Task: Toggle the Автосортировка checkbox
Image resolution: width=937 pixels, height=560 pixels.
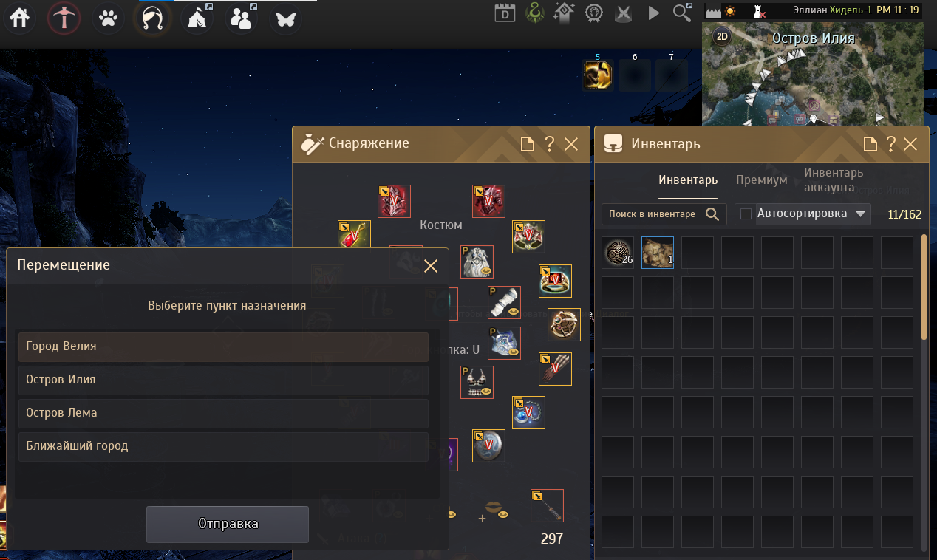Action: click(746, 214)
